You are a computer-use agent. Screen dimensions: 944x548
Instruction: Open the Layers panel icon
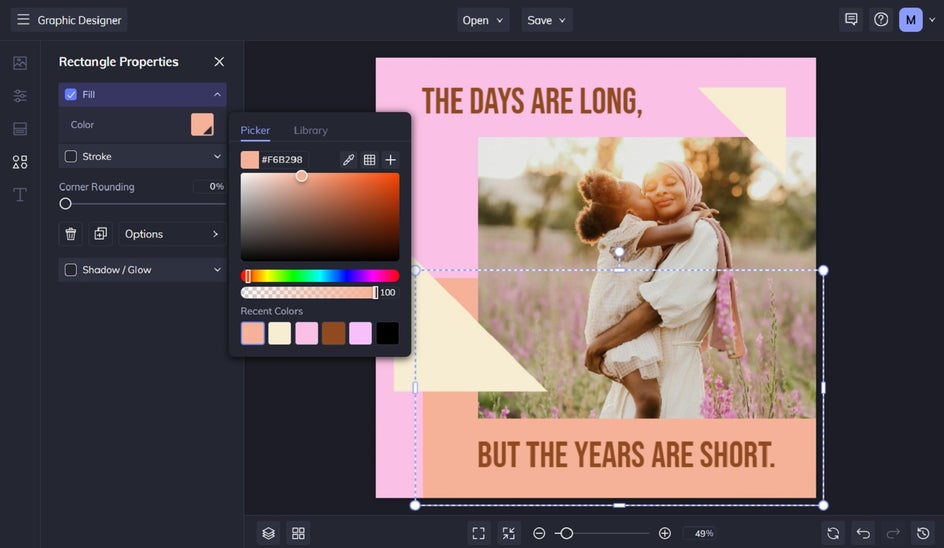269,533
